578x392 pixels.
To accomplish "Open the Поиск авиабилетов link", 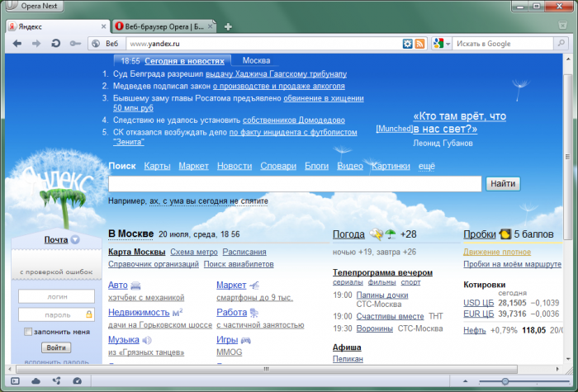I will (239, 264).
